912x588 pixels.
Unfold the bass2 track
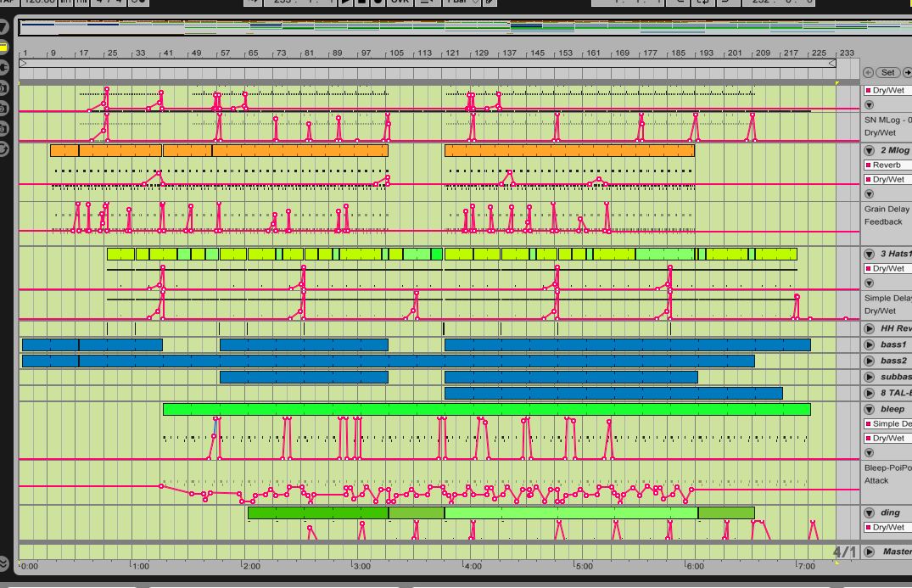tap(869, 361)
